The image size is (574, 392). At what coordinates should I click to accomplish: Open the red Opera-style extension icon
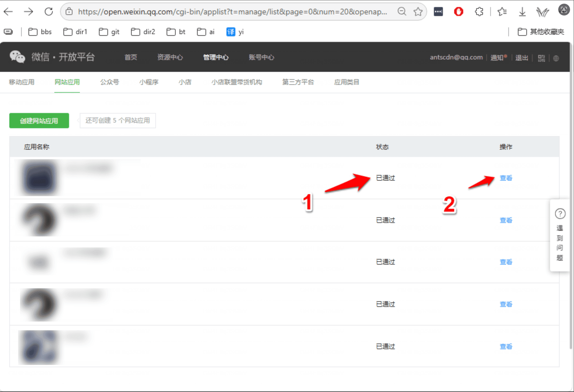pyautogui.click(x=458, y=12)
